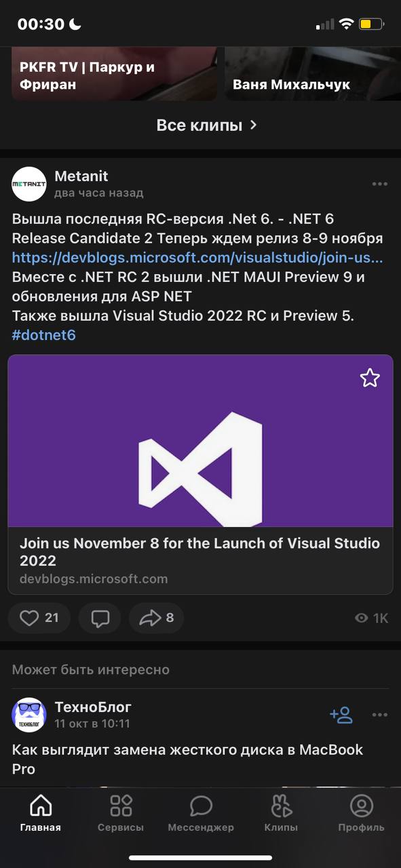Viewport: 401px width, 868px height.
Task: Go to the Мессенджер tab
Action: pos(201,814)
